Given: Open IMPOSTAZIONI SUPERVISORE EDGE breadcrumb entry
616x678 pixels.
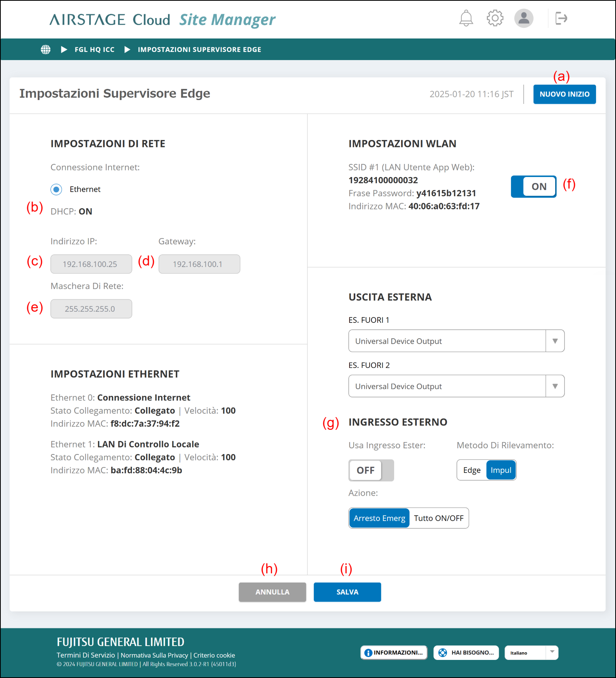Looking at the screenshot, I should pyautogui.click(x=200, y=49).
